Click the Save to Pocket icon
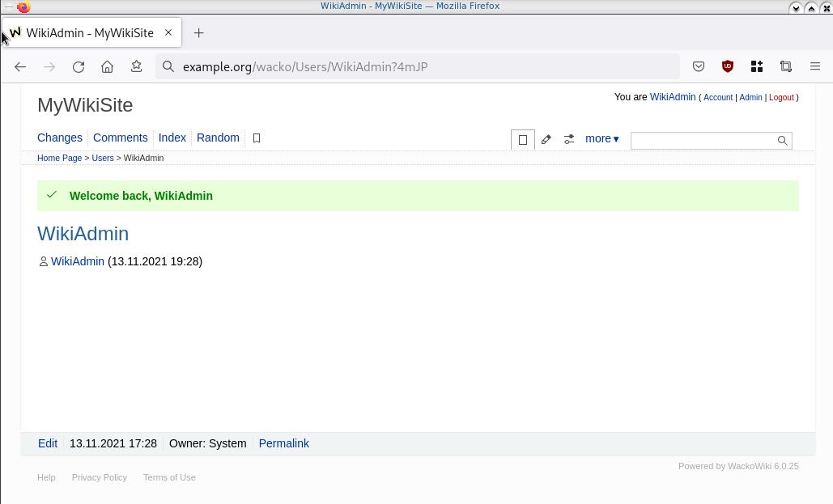The height and width of the screenshot is (504, 833). [x=699, y=66]
